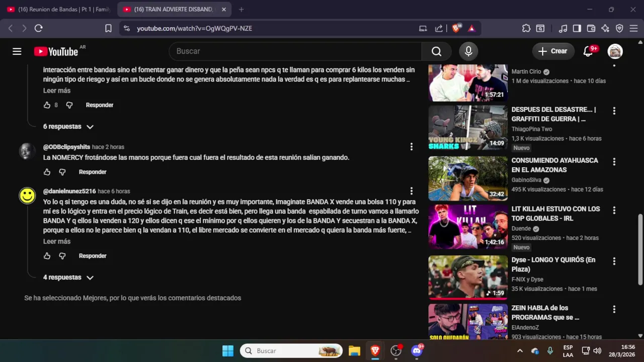Open menu for Dyse LONGO Y QUIRÓS video

tap(614, 261)
